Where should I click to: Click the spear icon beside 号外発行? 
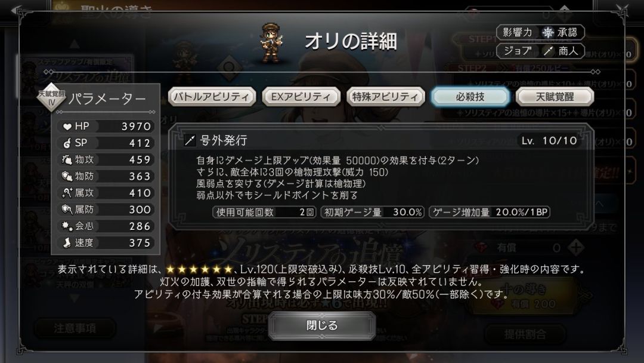pos(190,140)
